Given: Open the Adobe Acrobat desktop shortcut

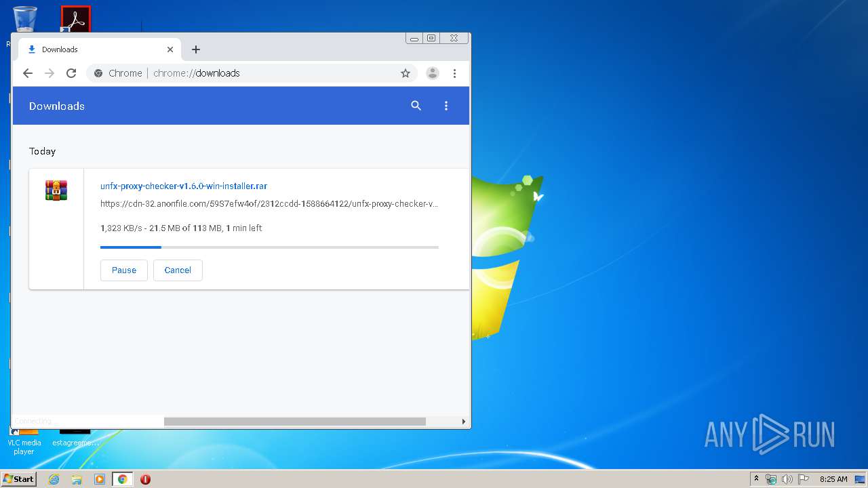Looking at the screenshot, I should (x=75, y=19).
